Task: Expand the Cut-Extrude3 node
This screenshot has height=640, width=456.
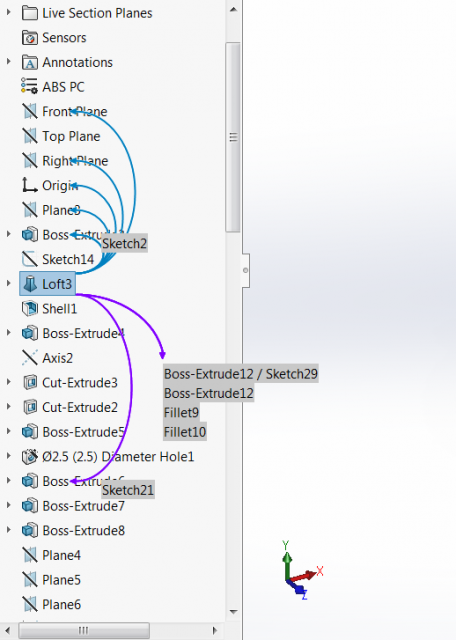Action: (8, 382)
